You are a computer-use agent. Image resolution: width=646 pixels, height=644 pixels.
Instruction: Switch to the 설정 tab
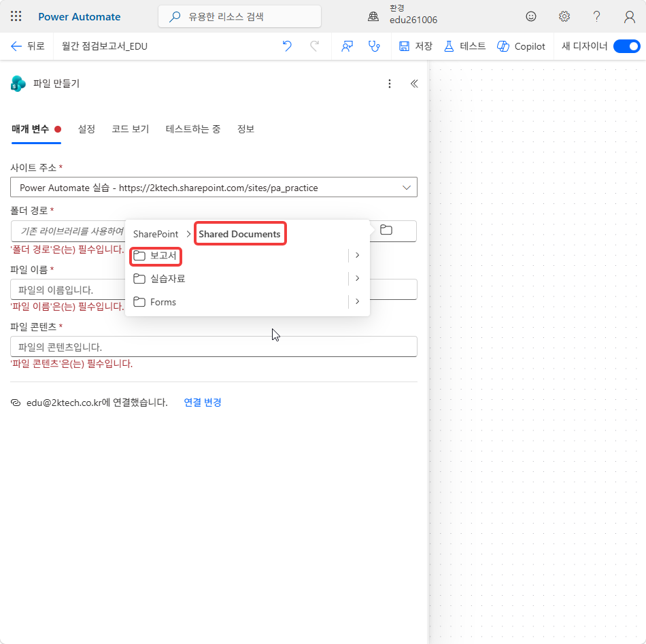coord(86,129)
